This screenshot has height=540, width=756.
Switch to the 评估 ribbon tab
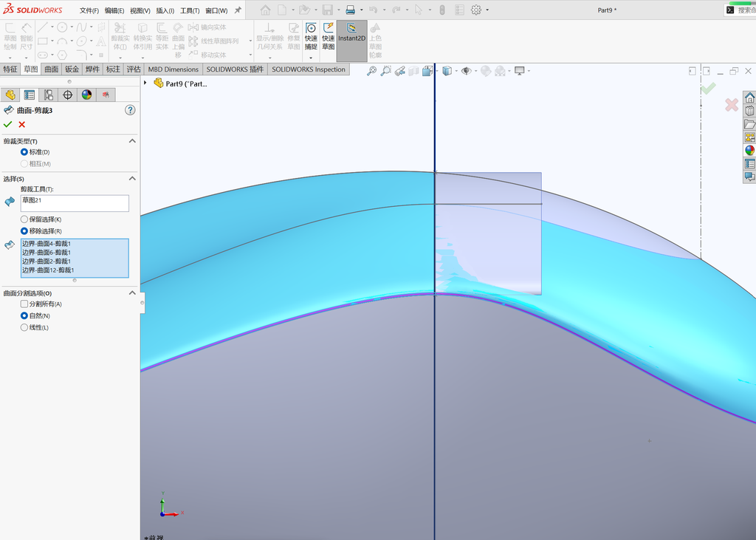point(134,69)
